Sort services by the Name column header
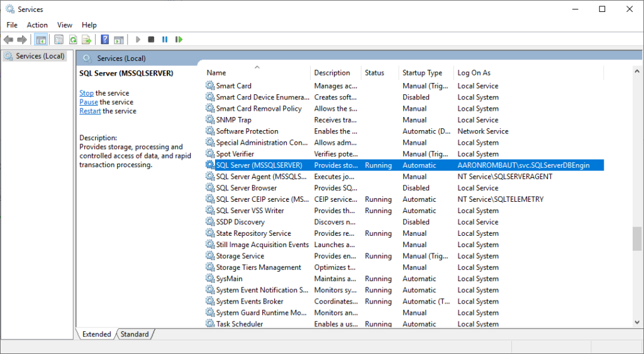 click(216, 73)
